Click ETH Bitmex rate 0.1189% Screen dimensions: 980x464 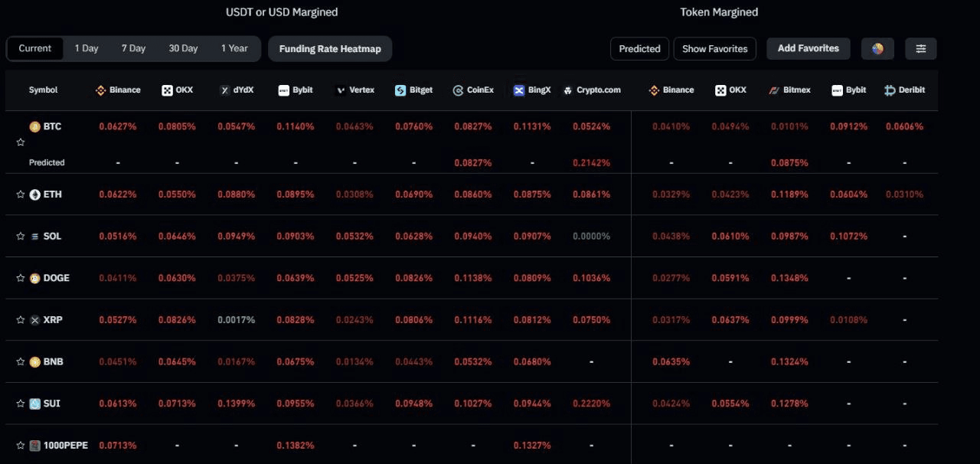[x=789, y=194]
